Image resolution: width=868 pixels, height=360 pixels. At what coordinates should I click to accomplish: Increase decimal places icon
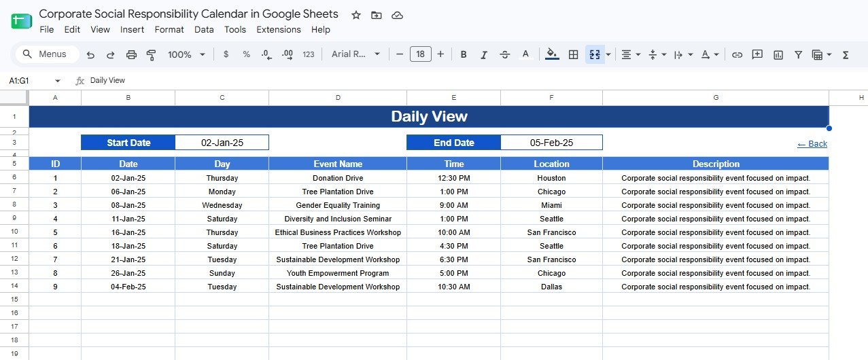point(287,54)
